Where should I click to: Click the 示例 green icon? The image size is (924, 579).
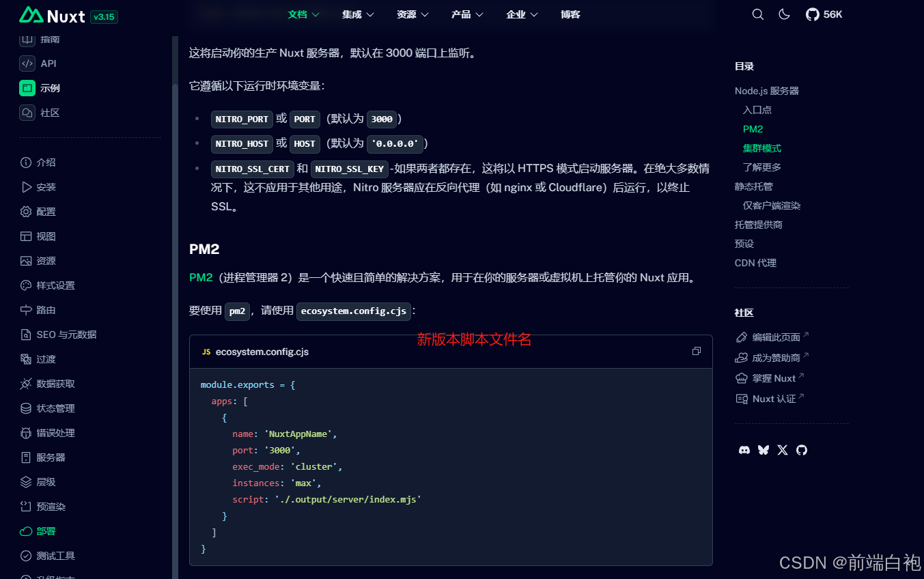click(x=27, y=88)
